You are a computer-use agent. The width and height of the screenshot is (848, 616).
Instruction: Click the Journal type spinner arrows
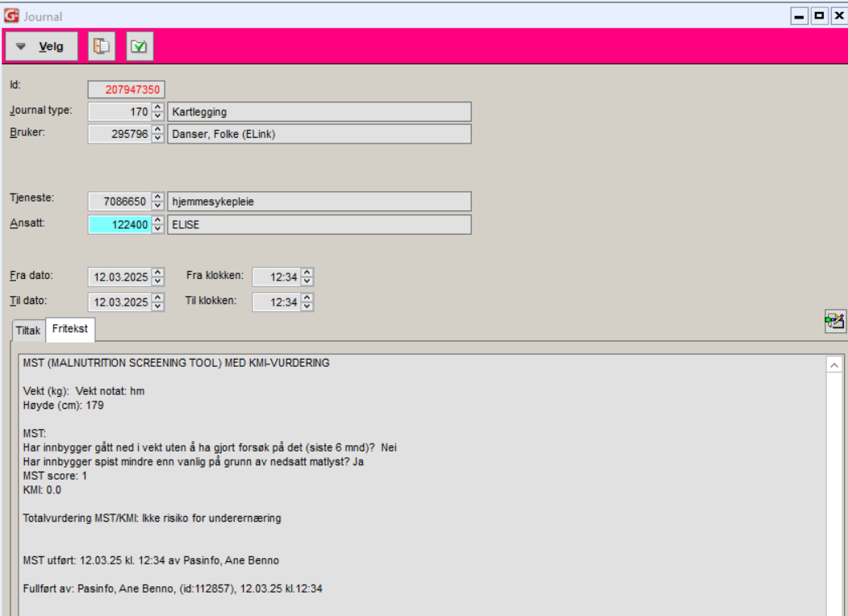click(158, 112)
